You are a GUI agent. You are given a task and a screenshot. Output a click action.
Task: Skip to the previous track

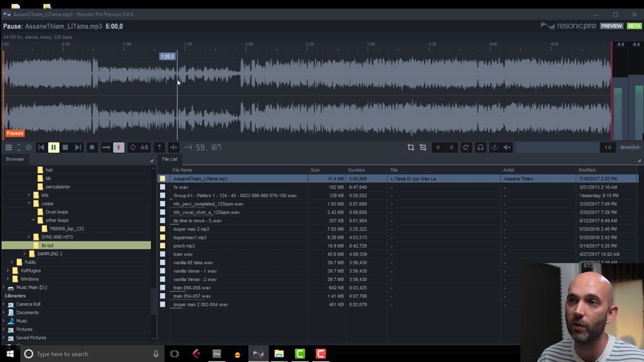coord(41,147)
